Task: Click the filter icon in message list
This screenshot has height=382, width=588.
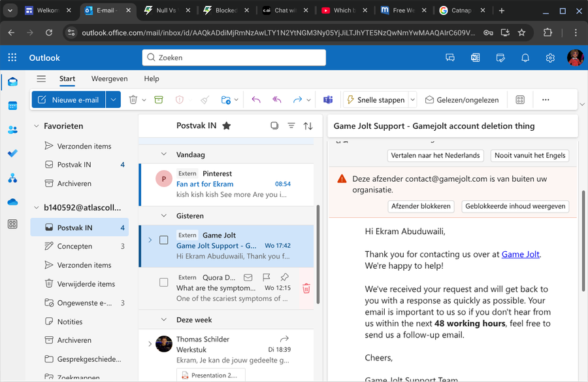Action: (x=291, y=126)
